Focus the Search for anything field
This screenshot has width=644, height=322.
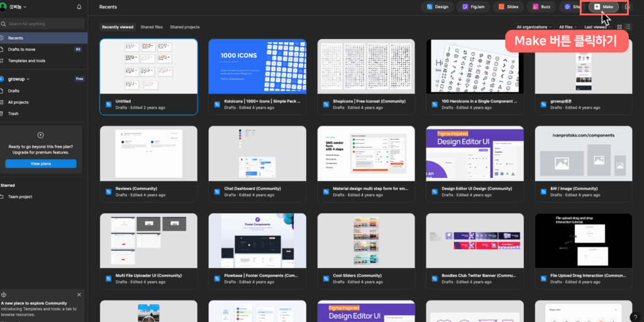pos(43,24)
